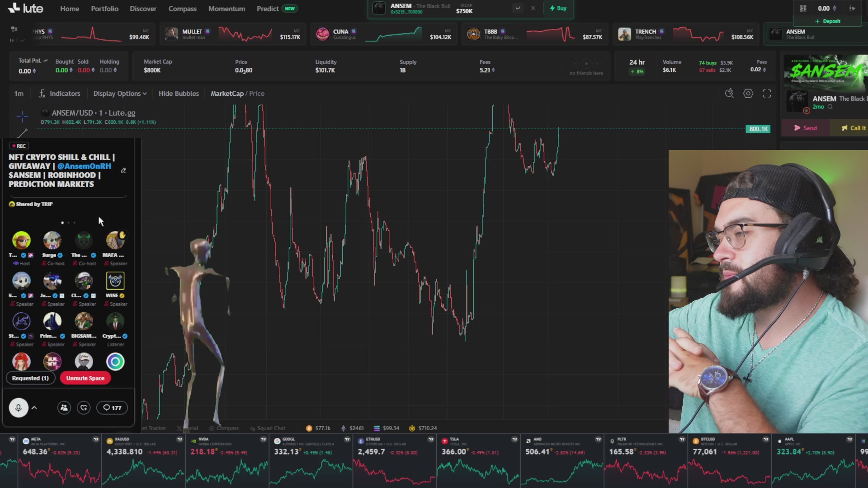Screen dimensions: 868x488
Task: Click the Send button for ANSEM
Action: tap(805, 128)
